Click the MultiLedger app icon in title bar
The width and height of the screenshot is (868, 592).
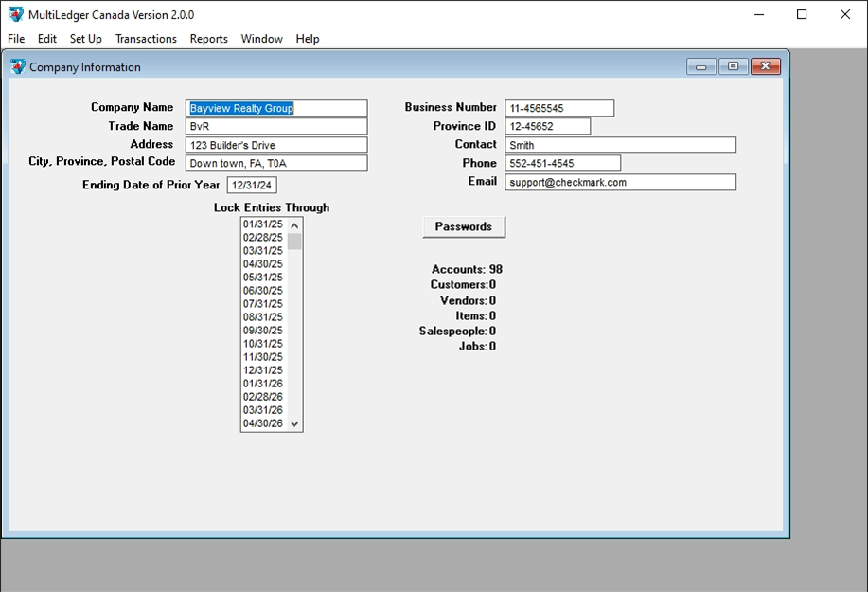[x=15, y=14]
